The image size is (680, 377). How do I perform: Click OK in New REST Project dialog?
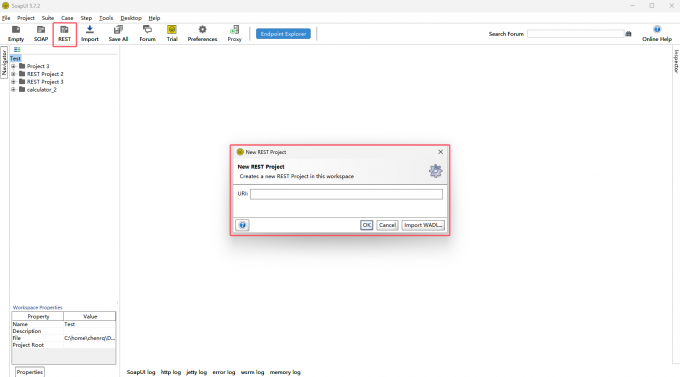point(366,225)
